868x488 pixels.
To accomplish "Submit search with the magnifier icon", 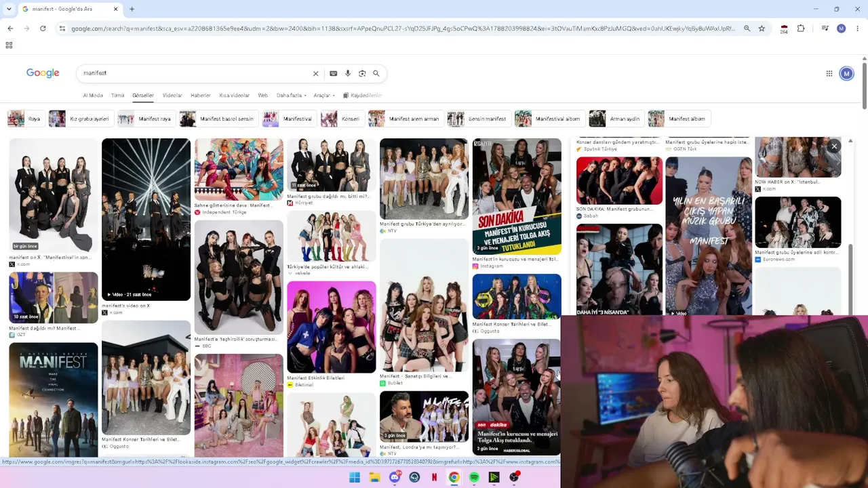I will coord(376,73).
